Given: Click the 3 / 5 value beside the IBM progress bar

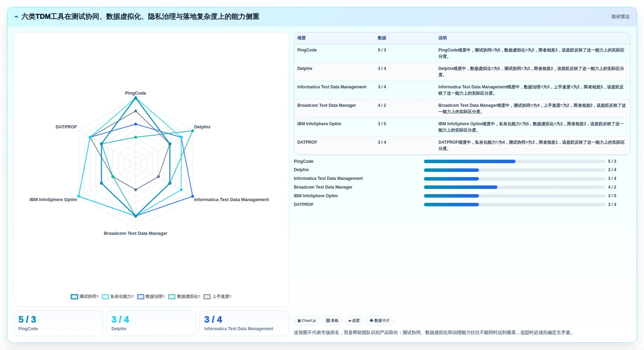Looking at the screenshot, I should tap(612, 196).
